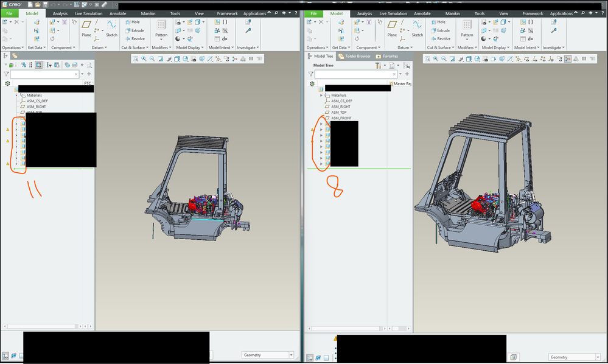Click Revolve in right window ribbon
The image size is (608, 364).
click(x=441, y=39)
